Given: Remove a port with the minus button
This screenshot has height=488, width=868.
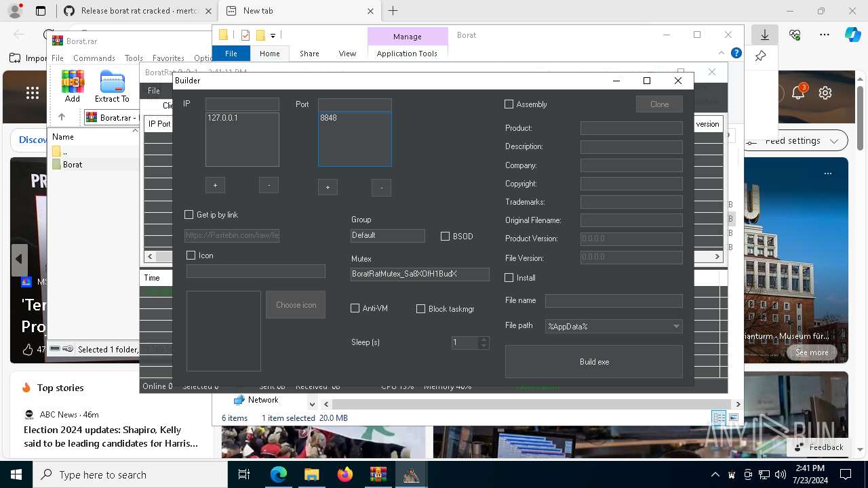Looking at the screenshot, I should 381,188.
